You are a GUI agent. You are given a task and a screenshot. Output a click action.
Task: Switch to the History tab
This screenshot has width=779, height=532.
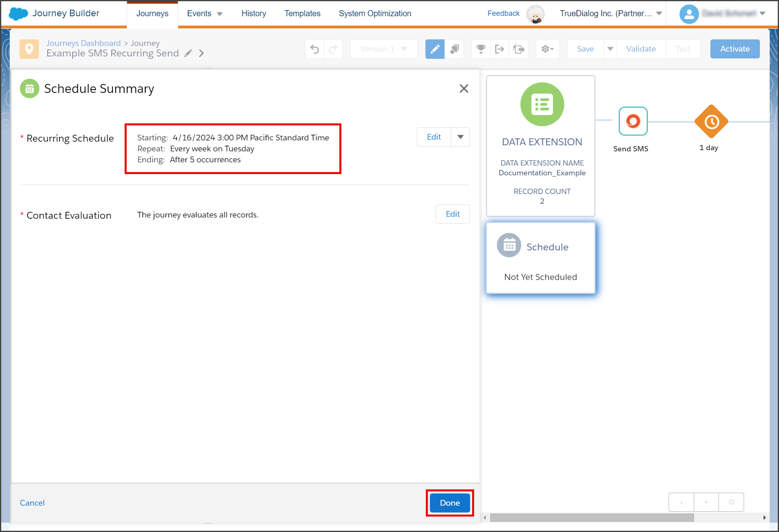point(254,13)
